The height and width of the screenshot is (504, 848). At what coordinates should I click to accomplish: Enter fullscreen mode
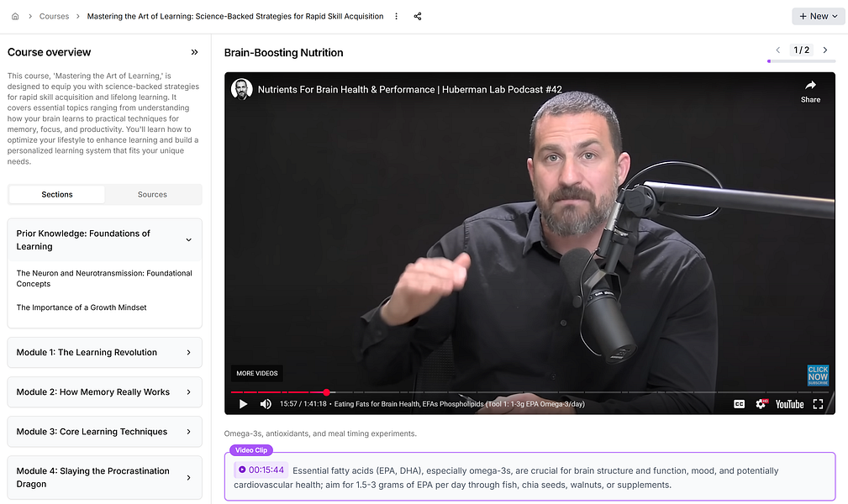[x=818, y=404]
